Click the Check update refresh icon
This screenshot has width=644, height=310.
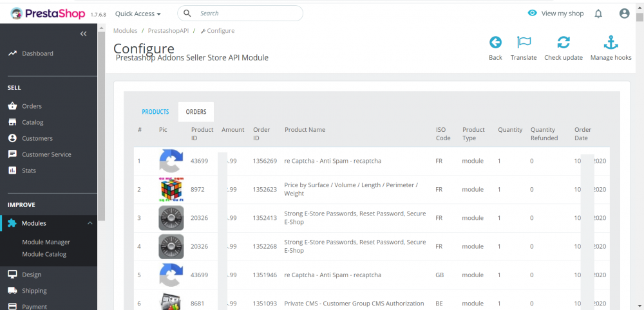pyautogui.click(x=563, y=42)
